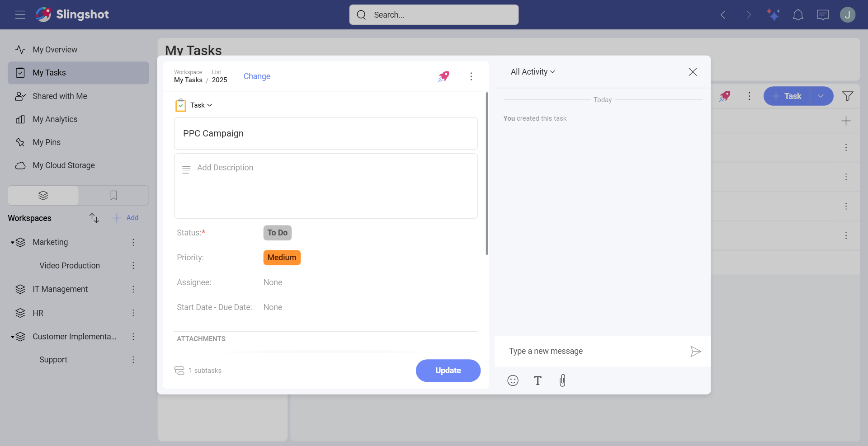Viewport: 868px width, 446px height.
Task: Insert an emoji in the message
Action: coord(513,380)
